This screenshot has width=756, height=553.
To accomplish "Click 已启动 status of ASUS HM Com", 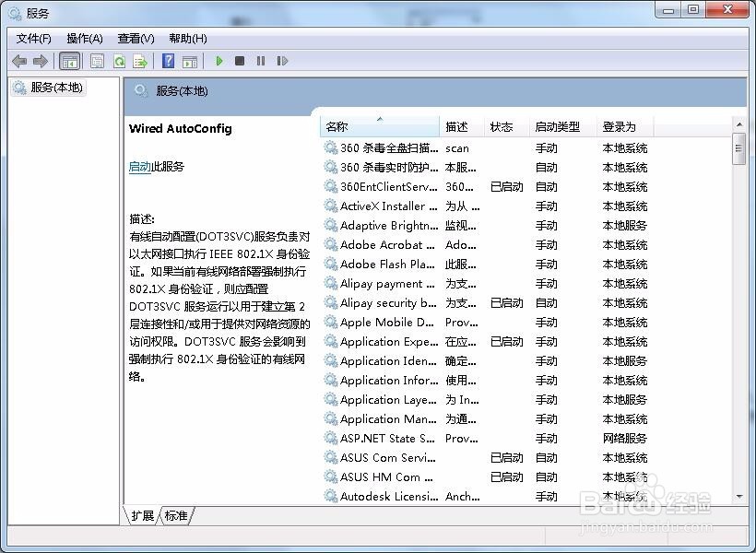I will click(507, 477).
